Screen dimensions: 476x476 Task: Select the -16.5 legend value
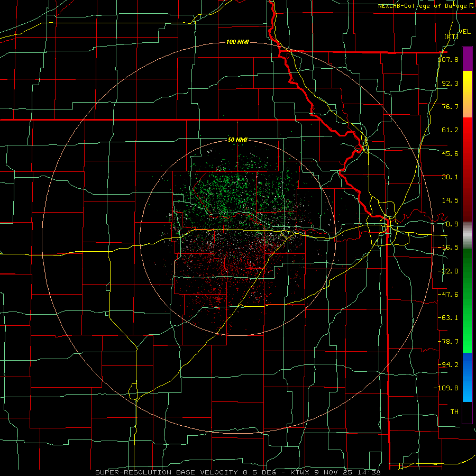448,248
